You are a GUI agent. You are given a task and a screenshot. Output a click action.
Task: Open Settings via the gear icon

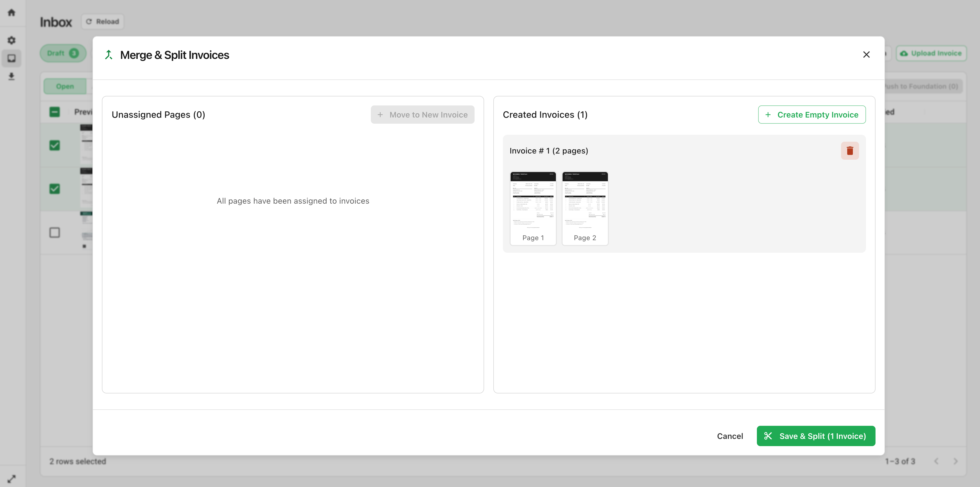(x=11, y=40)
